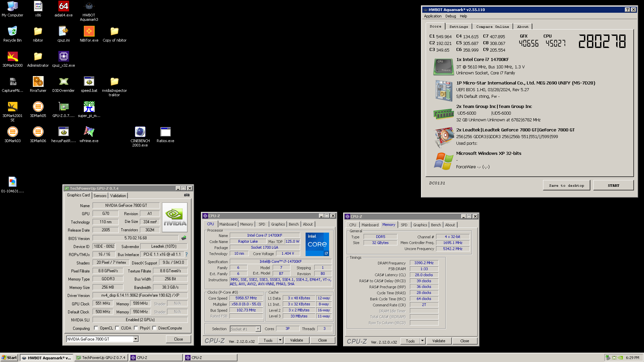
Task: Open the Administrator folder
Action: point(38,59)
